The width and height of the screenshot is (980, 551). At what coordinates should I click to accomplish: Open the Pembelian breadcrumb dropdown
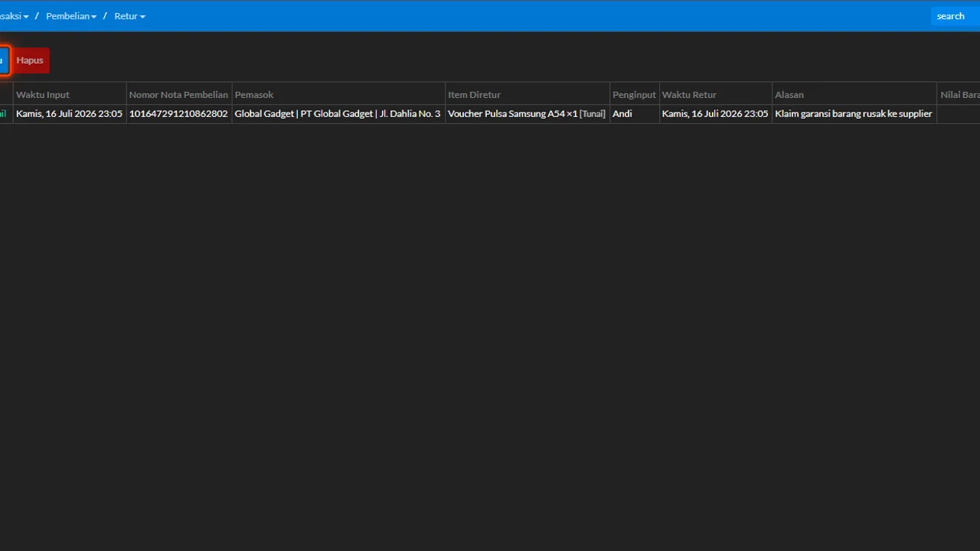point(71,16)
